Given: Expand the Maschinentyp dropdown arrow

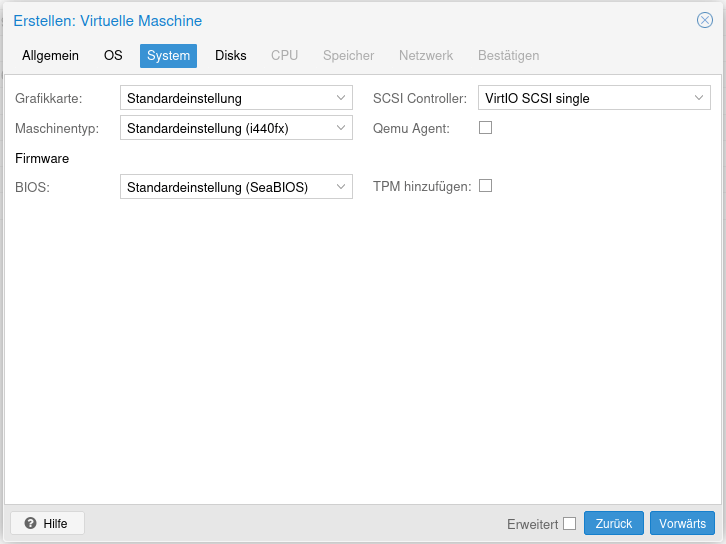Looking at the screenshot, I should point(341,128).
